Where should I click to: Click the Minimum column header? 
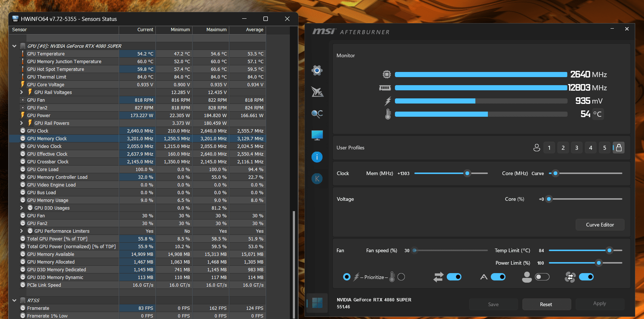click(x=174, y=30)
